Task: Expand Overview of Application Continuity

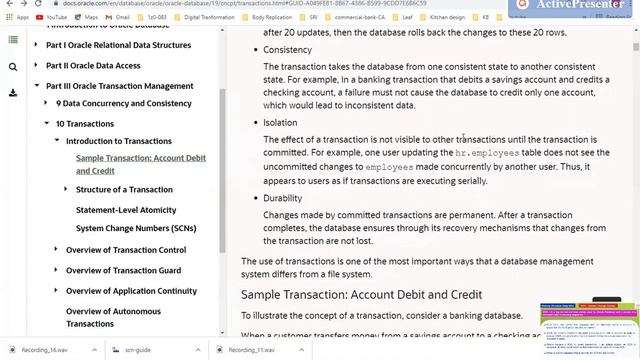Action: 56,290
